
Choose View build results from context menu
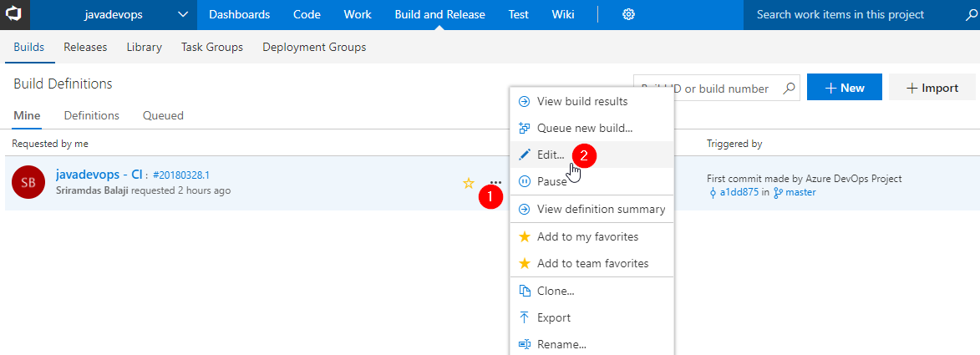[592, 101]
